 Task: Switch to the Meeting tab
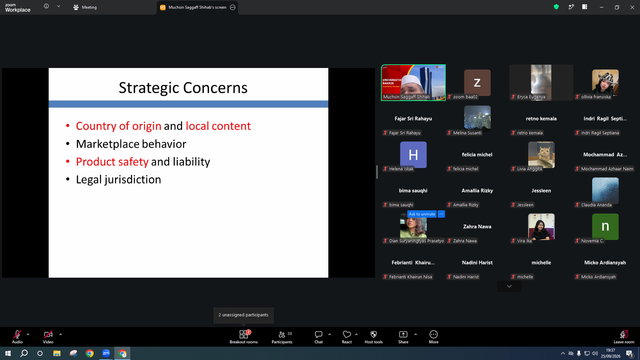85,7
